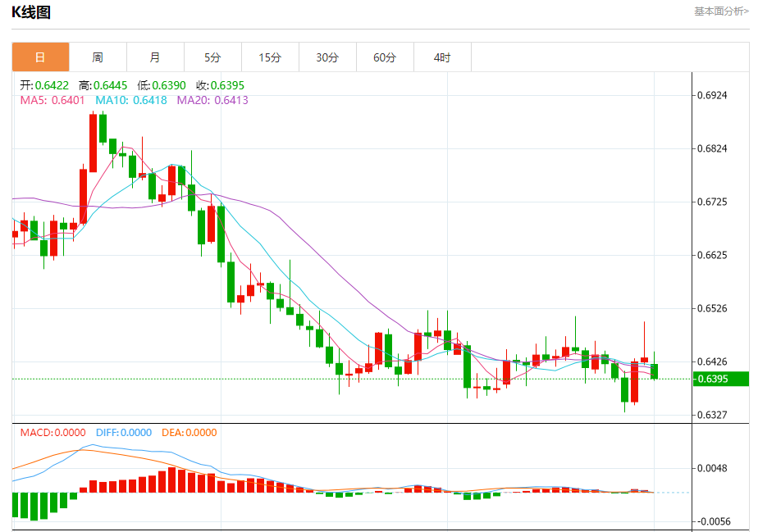
Task: Switch to the 周 weekly tab
Action: [x=98, y=57]
